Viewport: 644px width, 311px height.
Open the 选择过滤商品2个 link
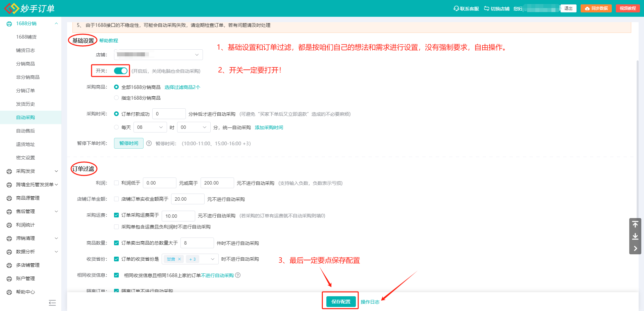click(x=182, y=87)
